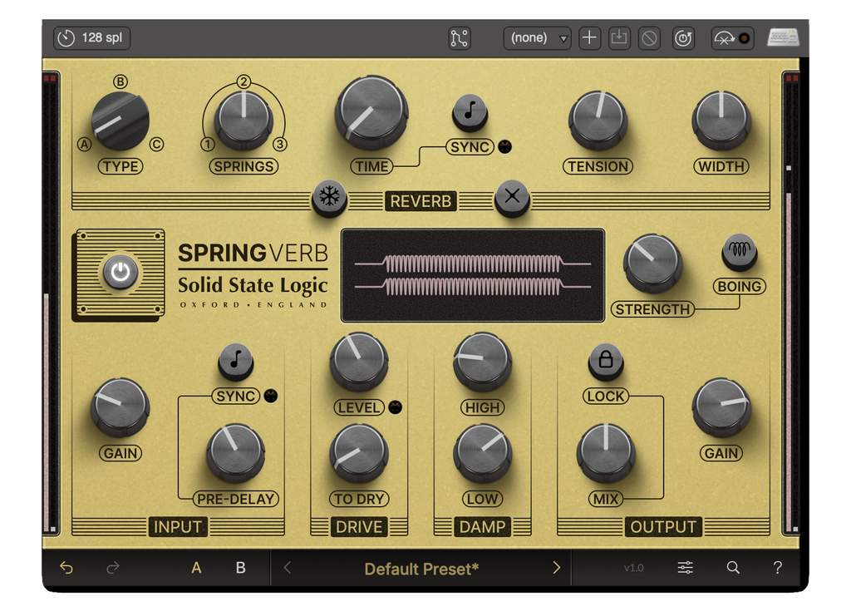Trigger the BOING spring button
Viewport: 851px width, 616px height.
(739, 251)
